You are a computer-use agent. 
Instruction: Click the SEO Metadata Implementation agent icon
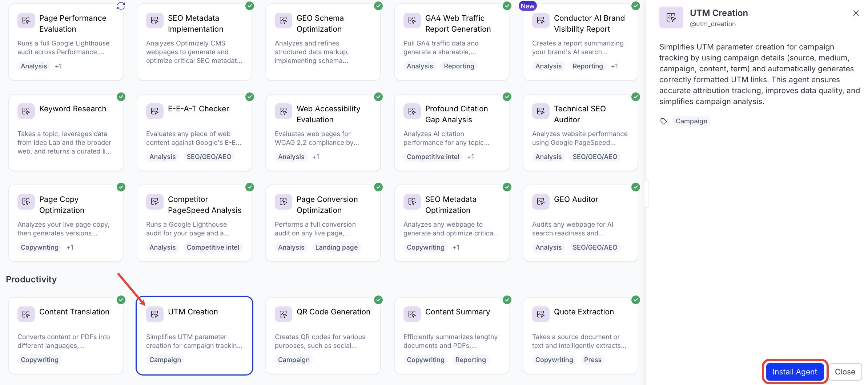(x=155, y=20)
